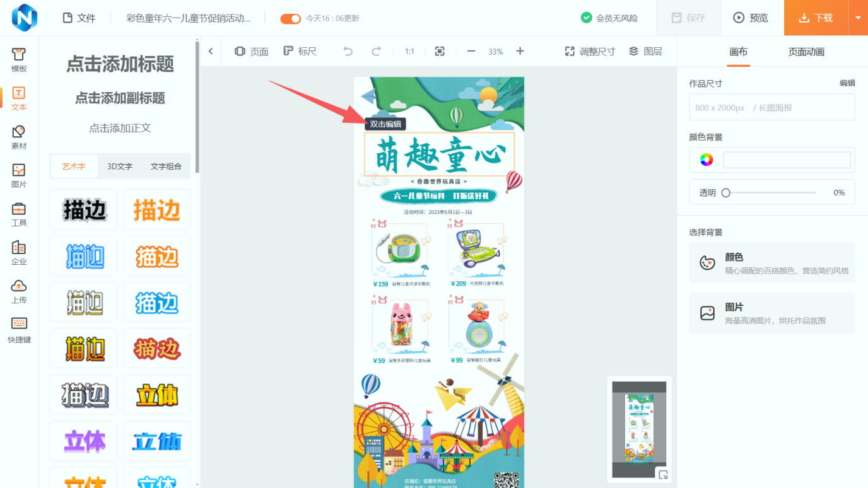
Task: Click the 会员无风险 status indicator
Action: pyautogui.click(x=609, y=18)
